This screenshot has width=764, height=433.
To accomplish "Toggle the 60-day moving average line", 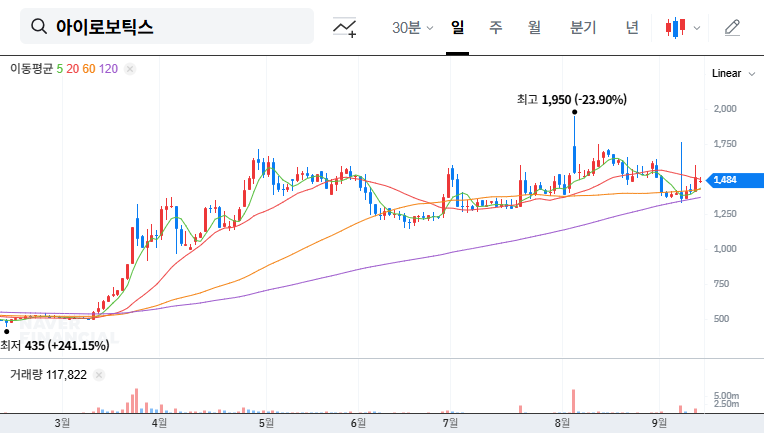I will pos(89,69).
